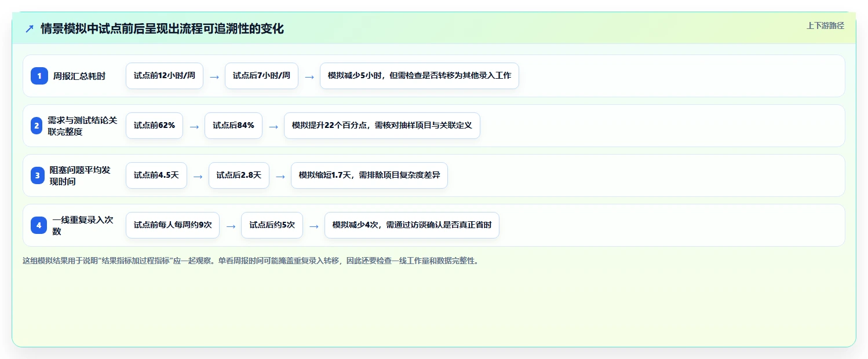Click the number 4 badge for 一线重复录入次数
868x359 pixels.
pyautogui.click(x=39, y=225)
